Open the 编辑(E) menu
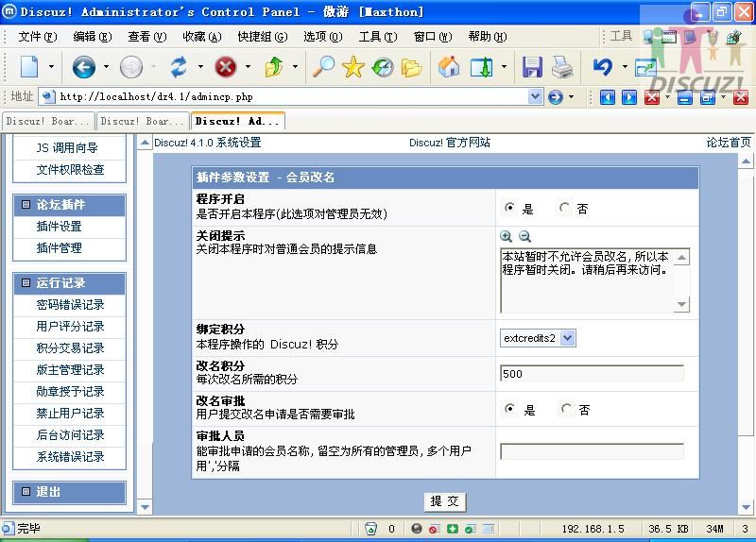 (x=93, y=37)
